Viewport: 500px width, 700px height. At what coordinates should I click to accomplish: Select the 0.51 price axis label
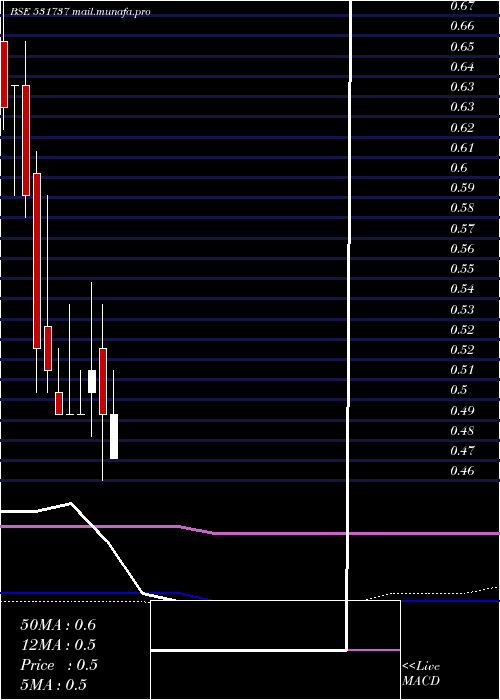tap(462, 370)
